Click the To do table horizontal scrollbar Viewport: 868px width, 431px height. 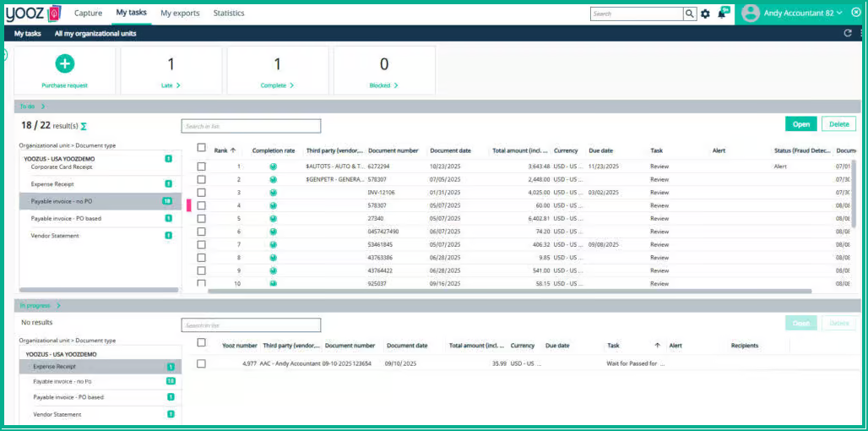point(509,291)
